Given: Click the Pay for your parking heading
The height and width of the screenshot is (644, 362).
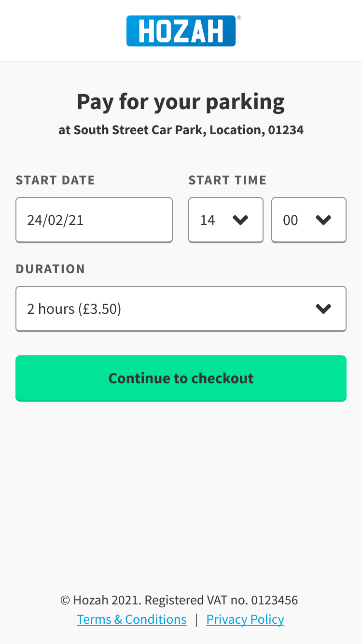Looking at the screenshot, I should click(x=181, y=102).
